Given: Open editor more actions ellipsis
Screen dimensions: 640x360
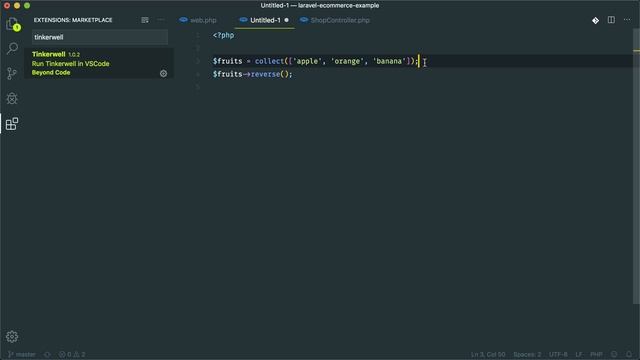Looking at the screenshot, I should (x=627, y=20).
